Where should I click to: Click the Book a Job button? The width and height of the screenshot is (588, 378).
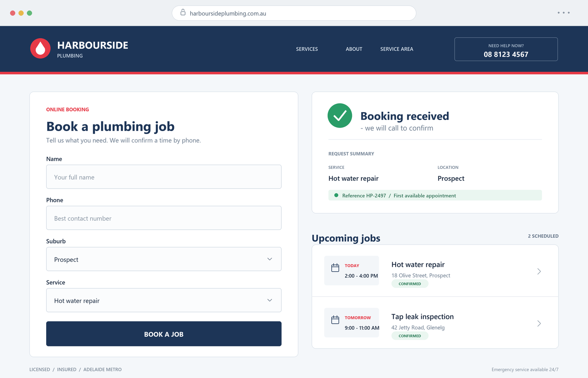[x=164, y=334]
